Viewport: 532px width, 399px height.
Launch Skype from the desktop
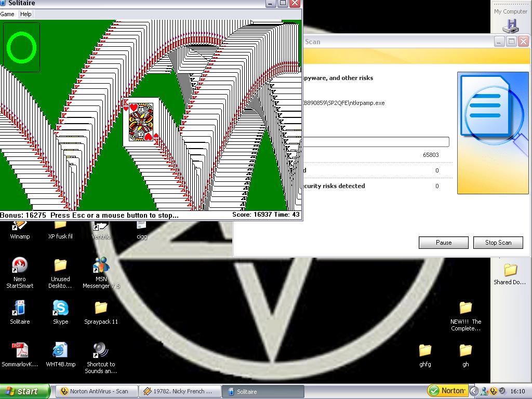coord(60,312)
